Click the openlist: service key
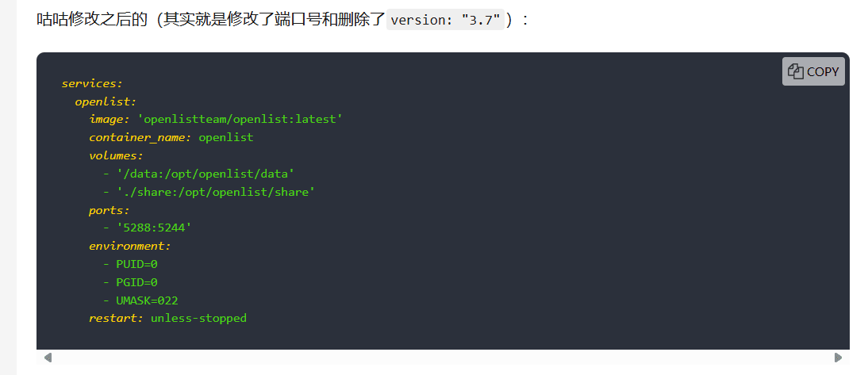 106,101
